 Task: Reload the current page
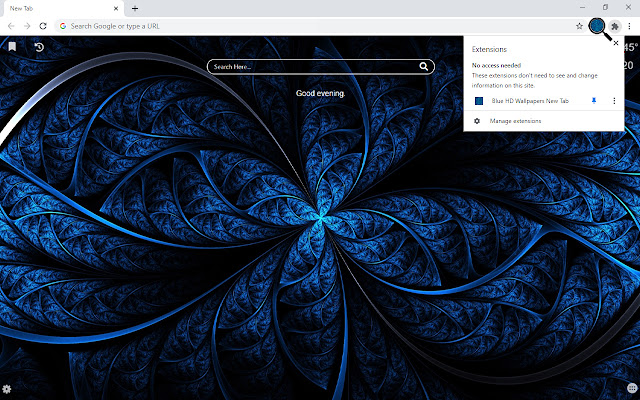pos(43,26)
